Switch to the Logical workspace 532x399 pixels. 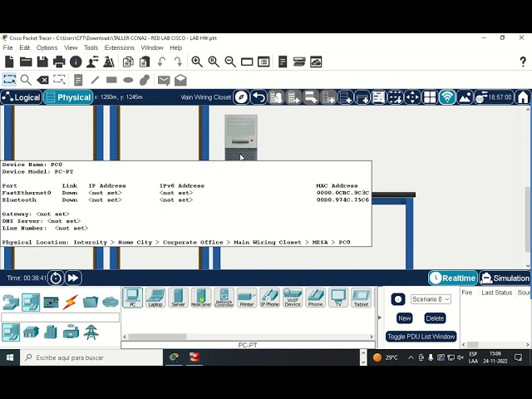(x=22, y=98)
